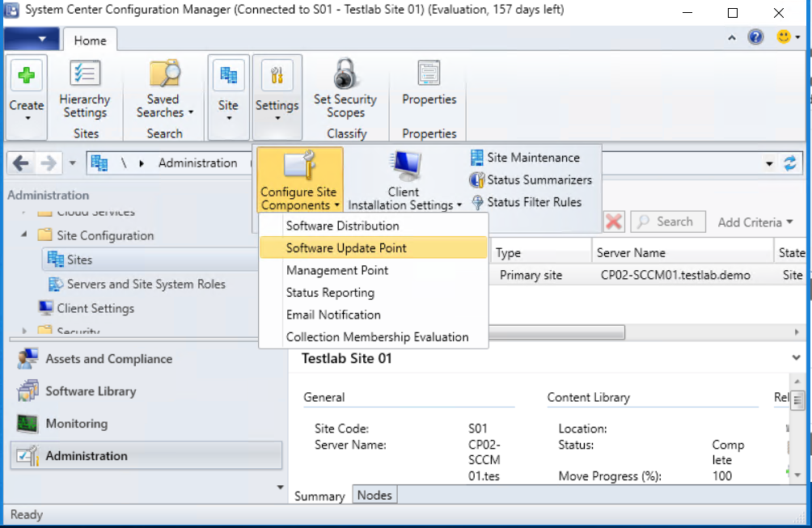Click the Primary site type cell

[x=531, y=275]
